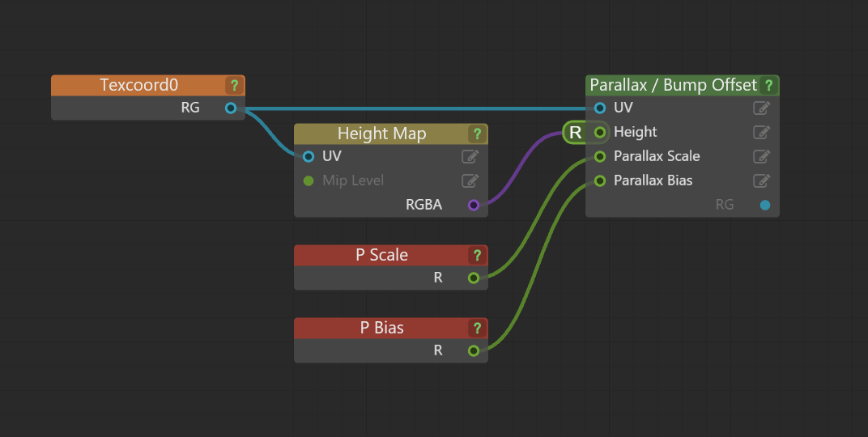This screenshot has width=868, height=437.
Task: Open help for Parallax / Bump Offset node
Action: pyautogui.click(x=768, y=85)
